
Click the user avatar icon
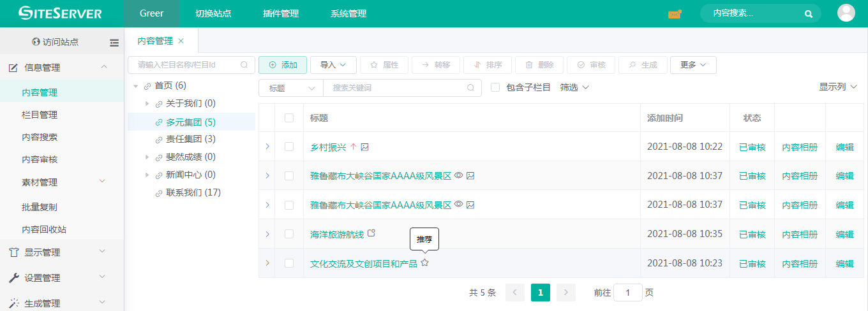click(846, 13)
